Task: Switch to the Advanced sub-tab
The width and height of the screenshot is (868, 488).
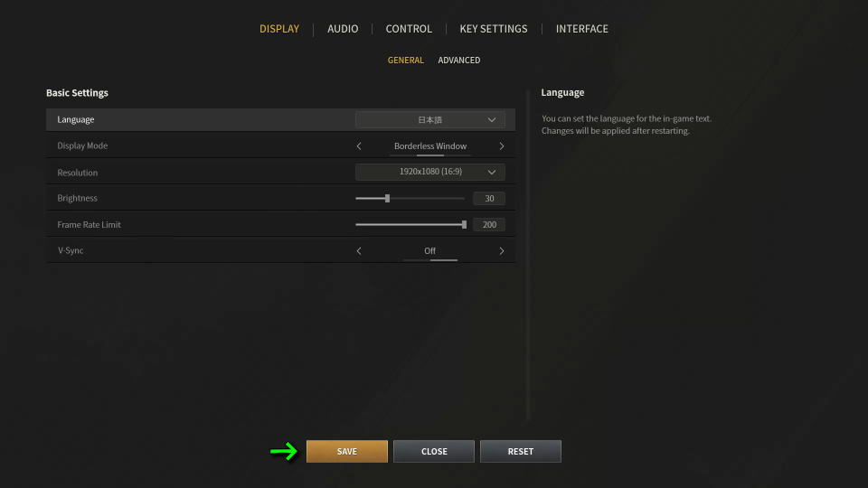Action: click(459, 60)
